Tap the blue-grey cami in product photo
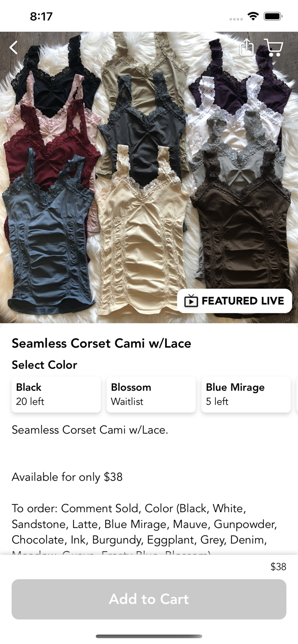This screenshot has height=644, width=298. (x=48, y=232)
